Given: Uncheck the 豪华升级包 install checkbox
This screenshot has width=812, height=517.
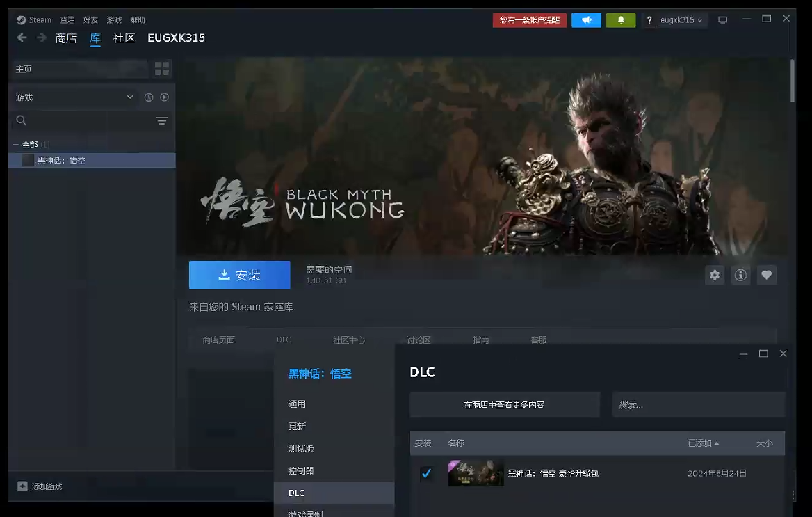Looking at the screenshot, I should (426, 473).
